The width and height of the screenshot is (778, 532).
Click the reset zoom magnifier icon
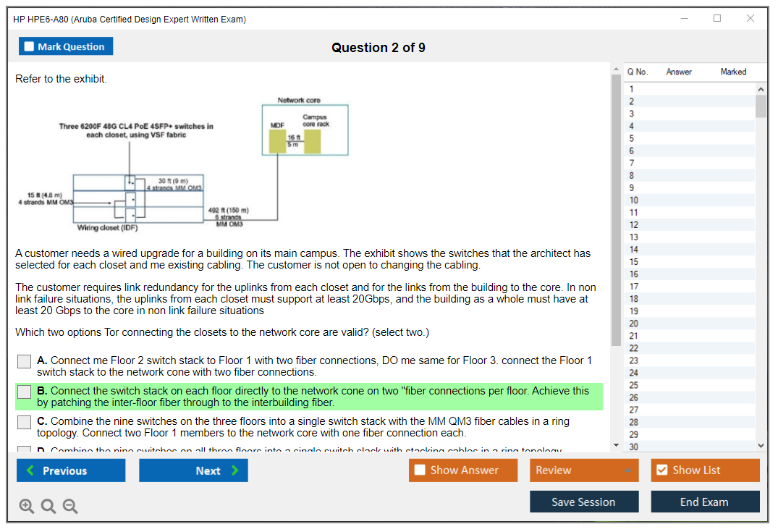48,506
